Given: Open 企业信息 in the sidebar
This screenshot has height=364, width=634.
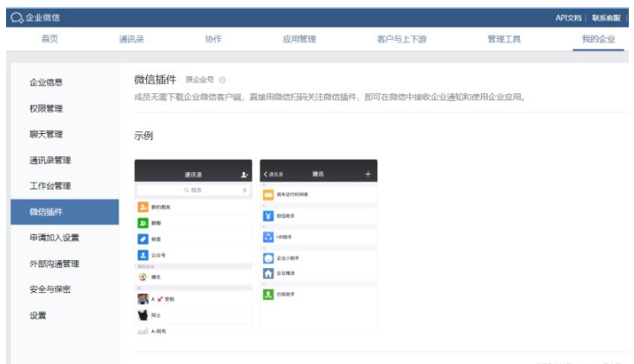Looking at the screenshot, I should 46,82.
